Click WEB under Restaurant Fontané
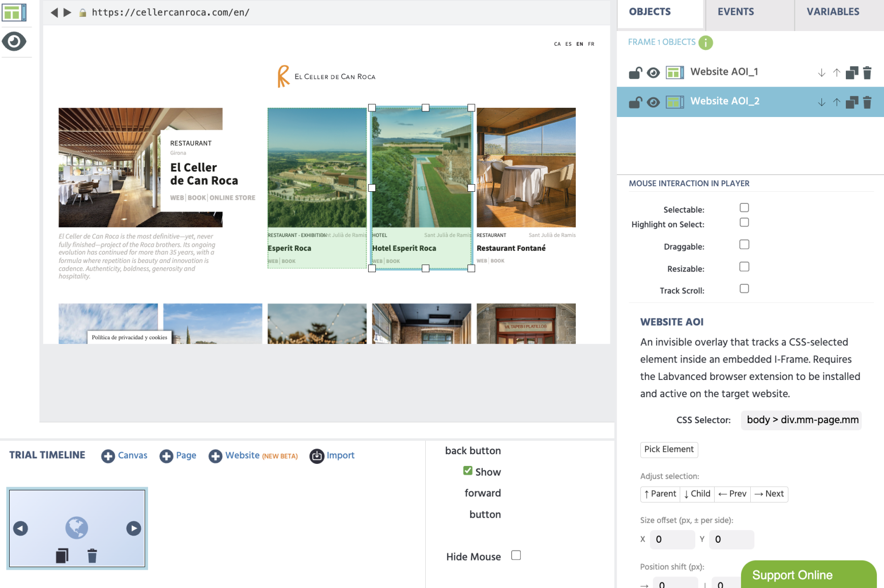Screen dimensions: 884x588 point(482,261)
